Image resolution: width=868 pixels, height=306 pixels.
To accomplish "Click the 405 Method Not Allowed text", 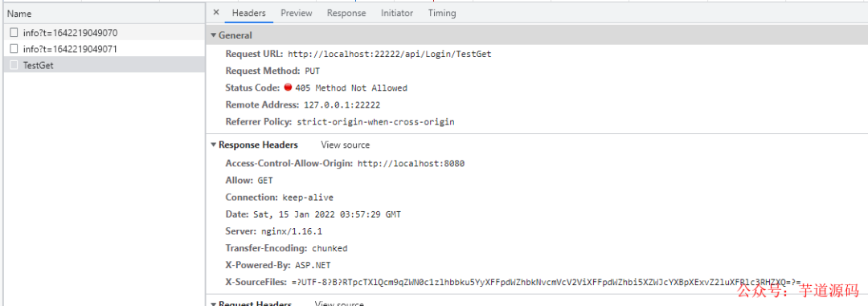I will [351, 88].
